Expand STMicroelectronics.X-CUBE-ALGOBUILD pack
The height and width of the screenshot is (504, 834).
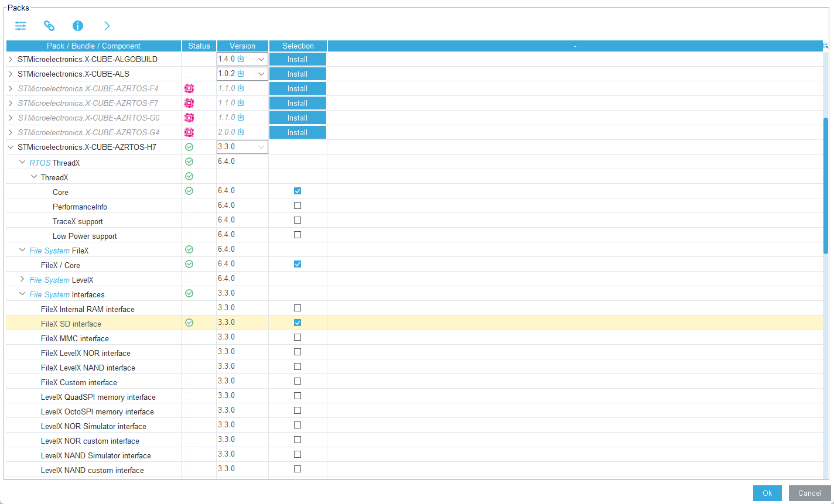click(x=10, y=59)
